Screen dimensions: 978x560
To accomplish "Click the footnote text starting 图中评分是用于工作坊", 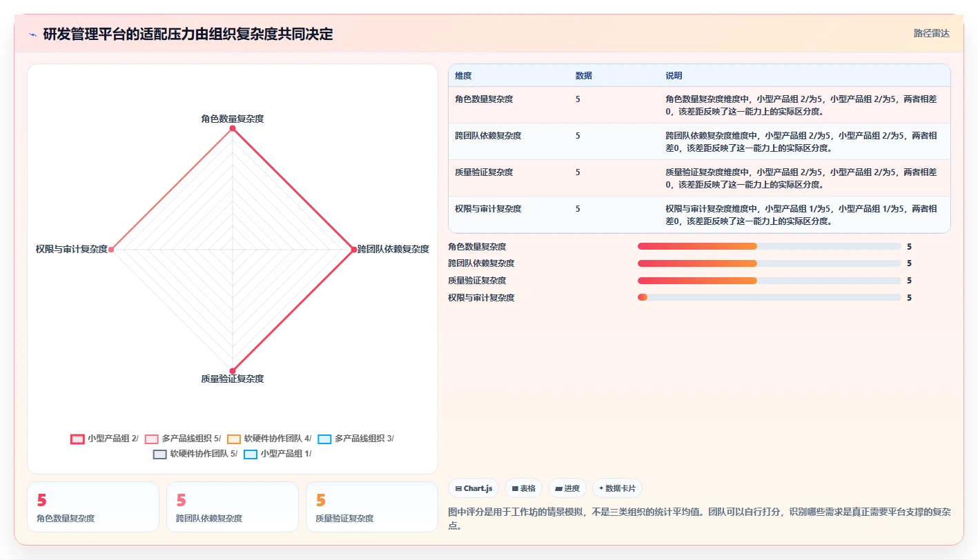I will point(699,519).
